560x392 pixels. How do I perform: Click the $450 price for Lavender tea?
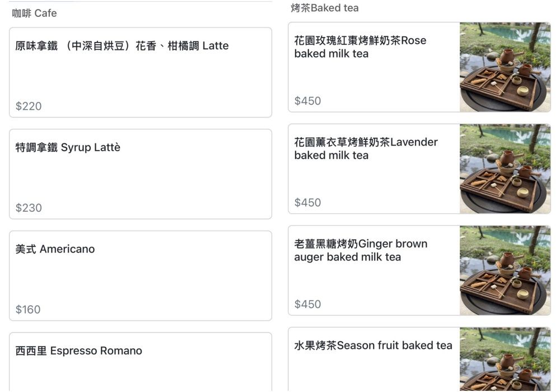tap(308, 202)
